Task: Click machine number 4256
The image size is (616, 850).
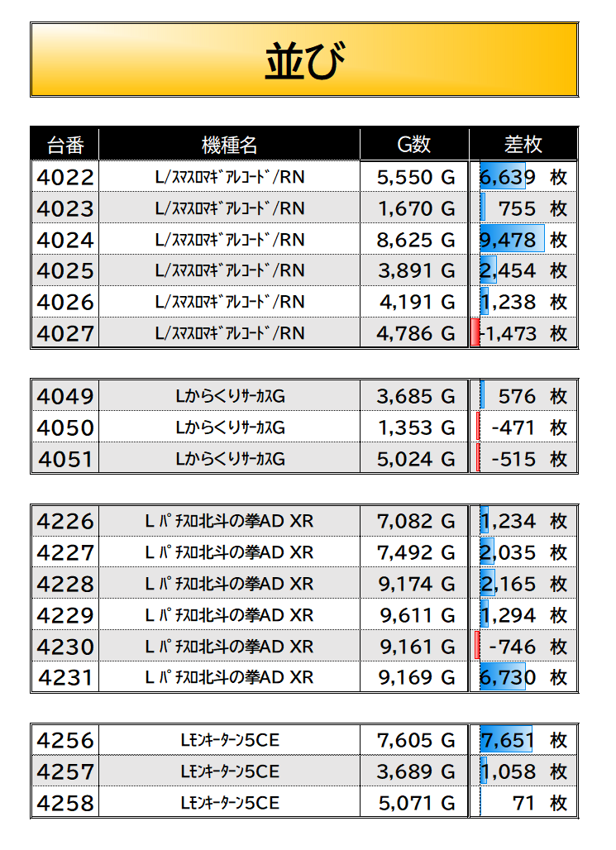Action: pos(65,740)
